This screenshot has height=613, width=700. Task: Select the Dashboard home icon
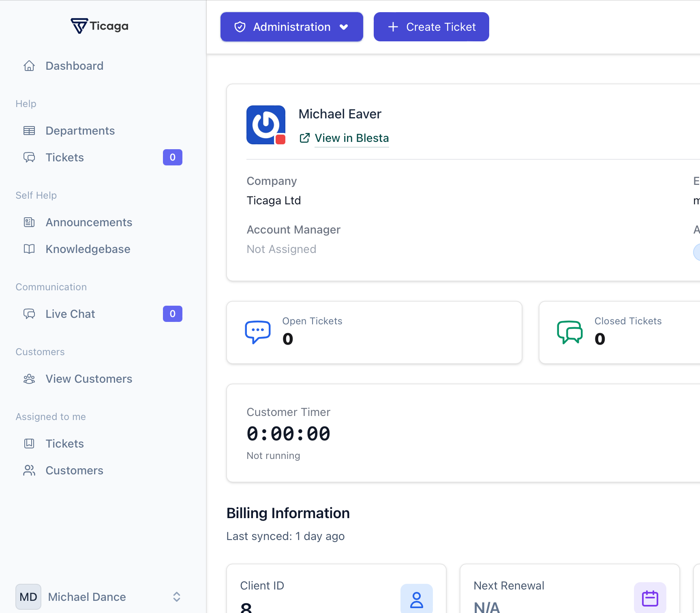(x=29, y=65)
